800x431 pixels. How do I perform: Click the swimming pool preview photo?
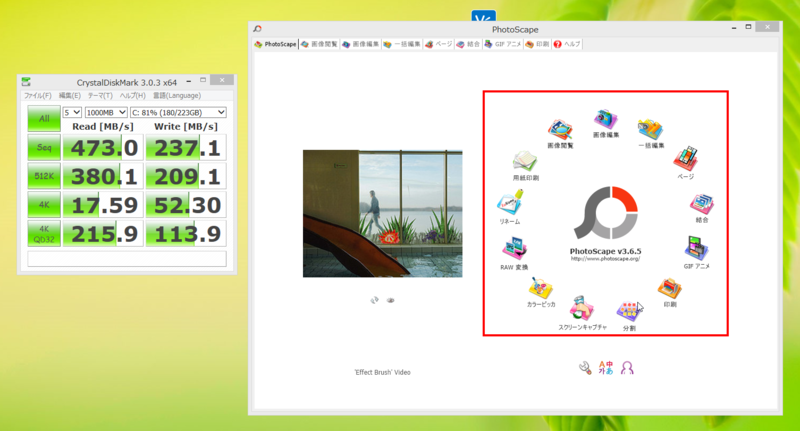tap(383, 213)
